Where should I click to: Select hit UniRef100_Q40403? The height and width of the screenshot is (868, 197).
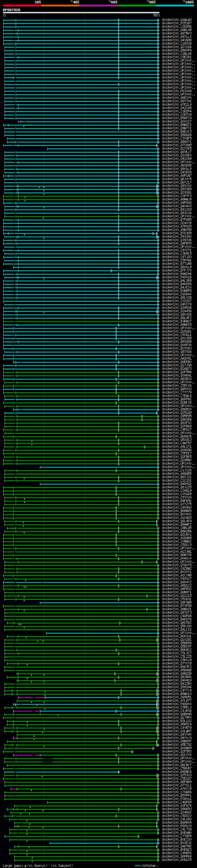[177, 206]
